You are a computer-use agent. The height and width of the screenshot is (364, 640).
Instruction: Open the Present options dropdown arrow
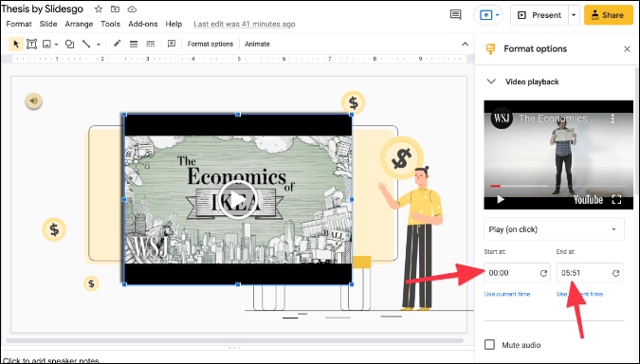(574, 15)
